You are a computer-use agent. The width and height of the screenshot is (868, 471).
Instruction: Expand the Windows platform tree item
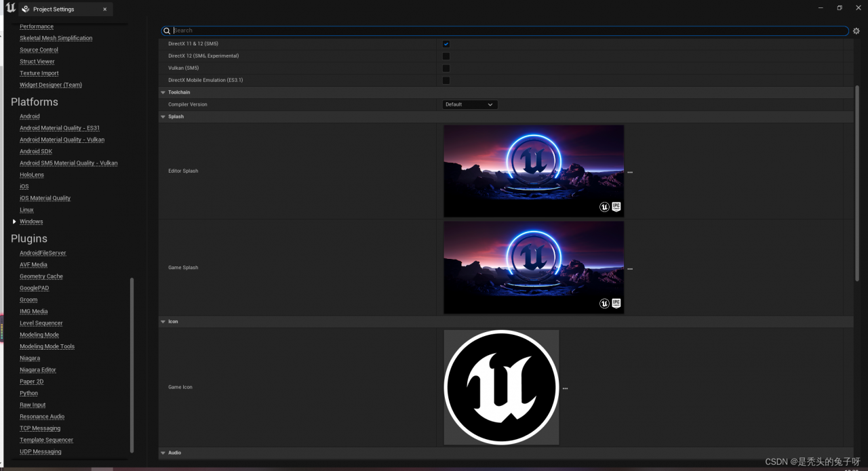pos(14,222)
